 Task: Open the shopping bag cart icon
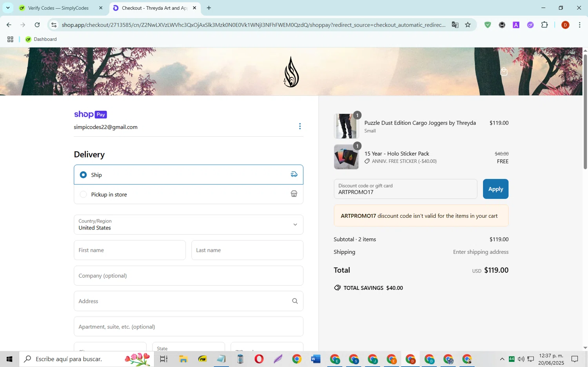[x=504, y=71]
